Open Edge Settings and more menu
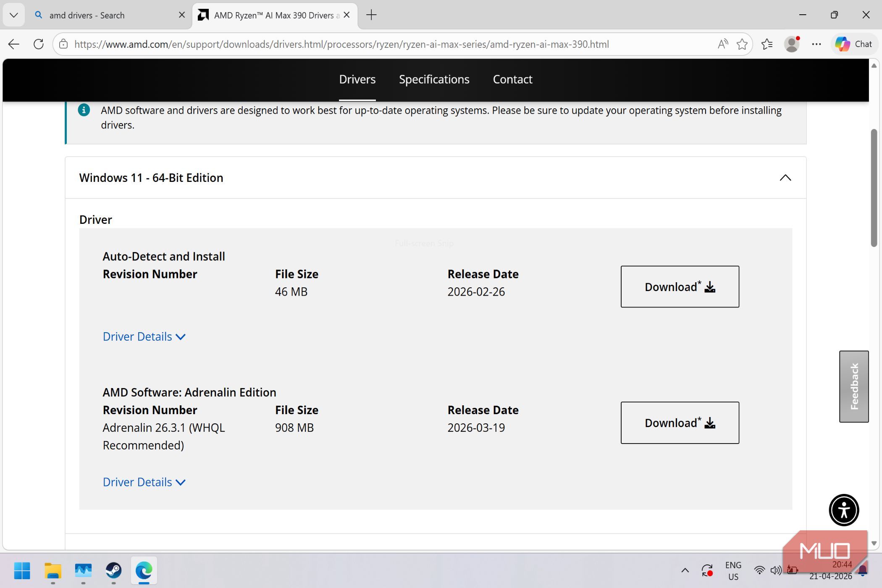 (816, 44)
